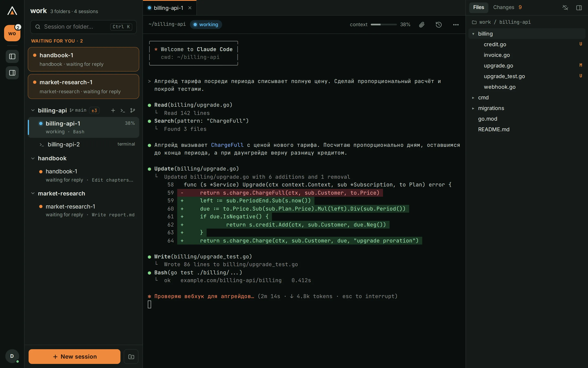Switch to the Changes tab
This screenshot has width=588, height=368.
[x=507, y=7]
